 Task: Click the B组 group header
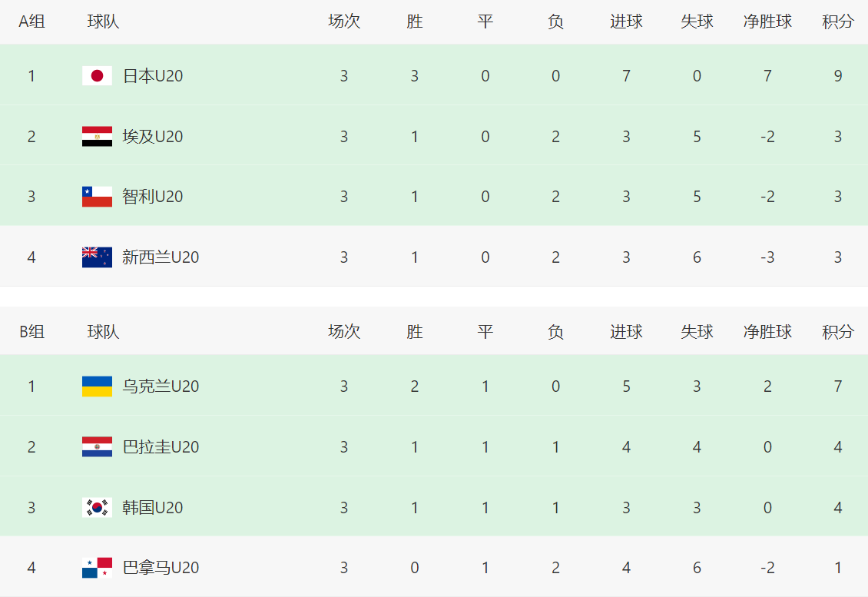click(31, 332)
